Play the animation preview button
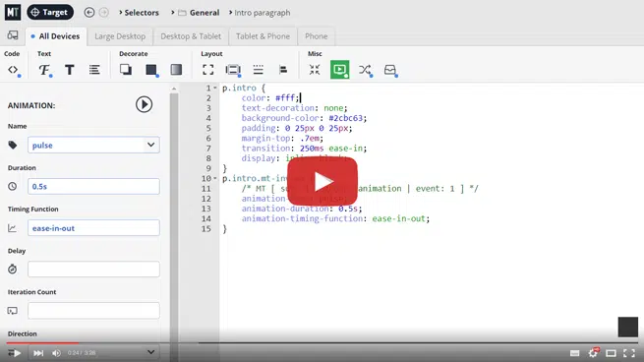 click(144, 104)
